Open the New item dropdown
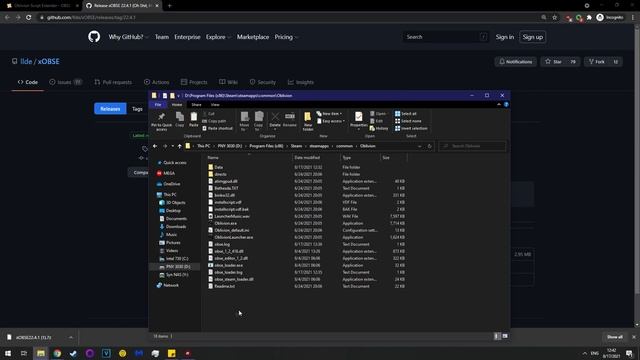 [329, 114]
